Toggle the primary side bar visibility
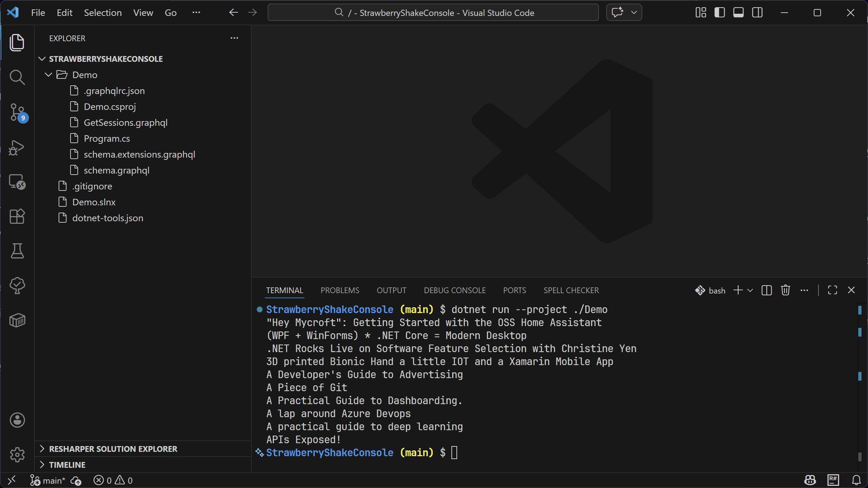 coord(720,13)
